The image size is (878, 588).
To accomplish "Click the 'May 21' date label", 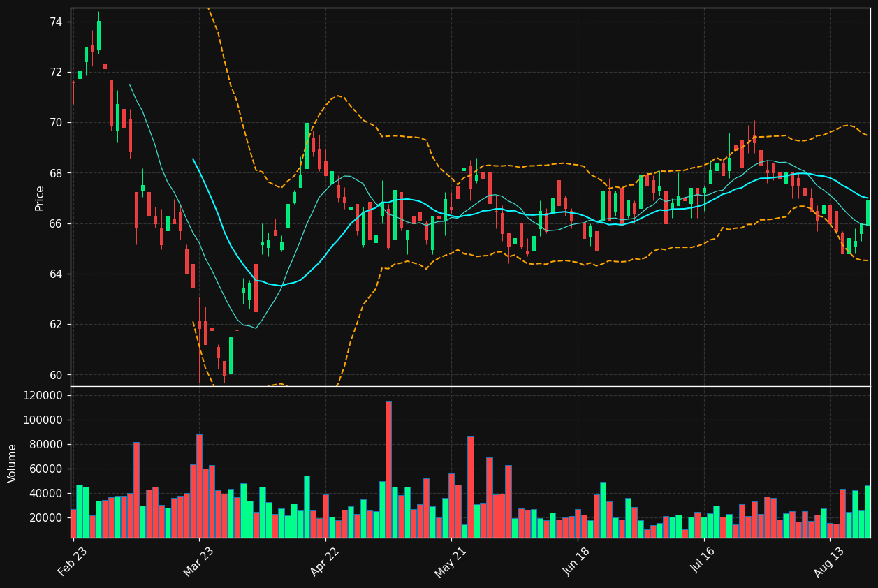I will click(451, 562).
